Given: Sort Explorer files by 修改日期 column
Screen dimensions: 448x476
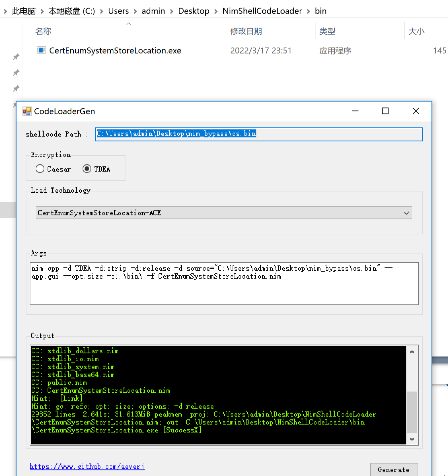Looking at the screenshot, I should pyautogui.click(x=246, y=31).
